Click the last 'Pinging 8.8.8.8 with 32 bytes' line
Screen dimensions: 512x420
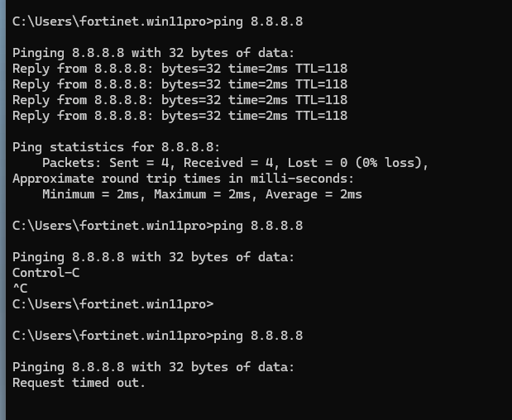click(153, 367)
